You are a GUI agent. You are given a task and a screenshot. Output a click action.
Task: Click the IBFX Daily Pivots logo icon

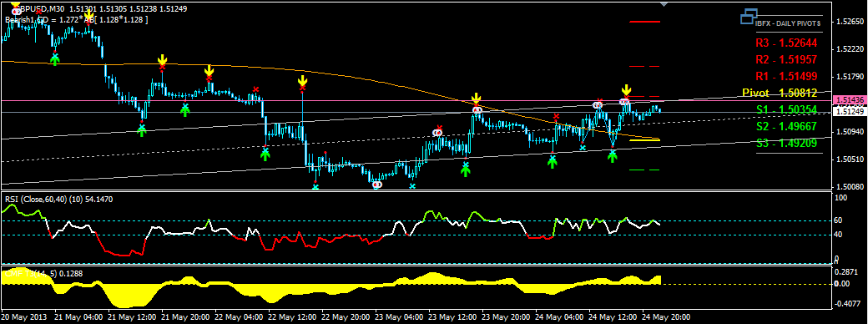coord(749,18)
